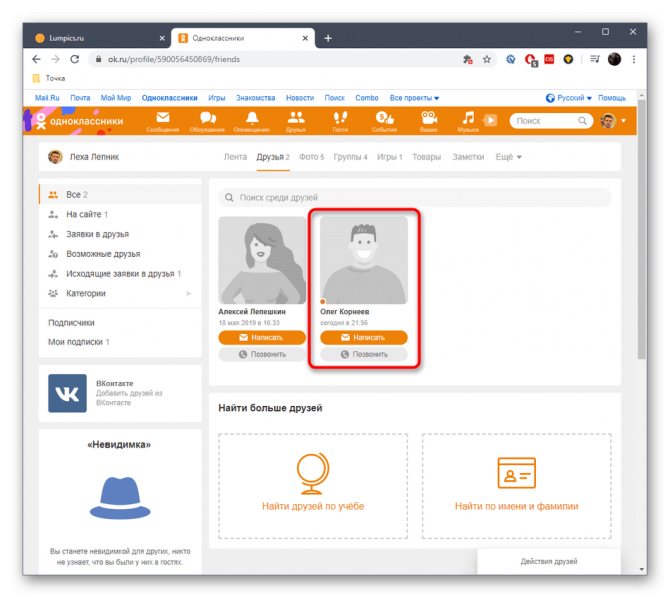Go back with the browser back arrow
The width and height of the screenshot is (670, 598).
pyautogui.click(x=37, y=59)
